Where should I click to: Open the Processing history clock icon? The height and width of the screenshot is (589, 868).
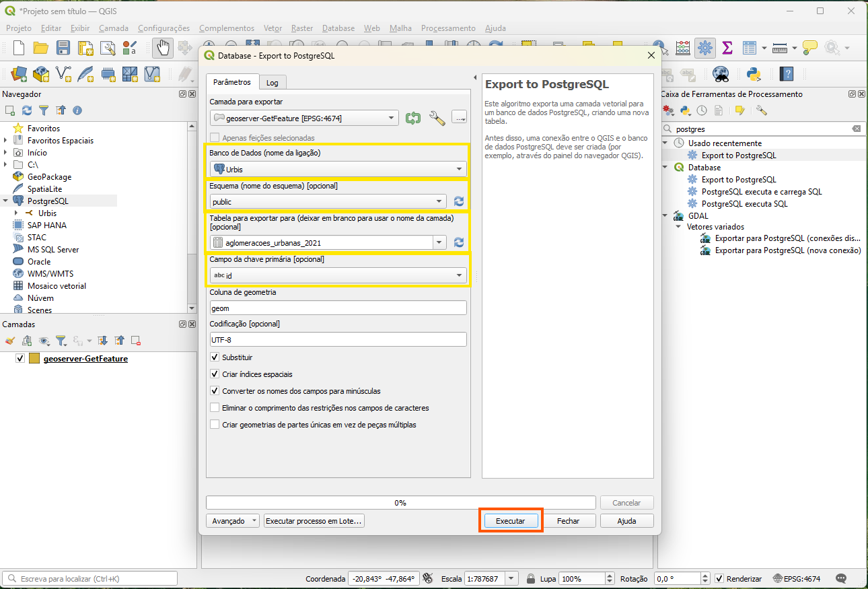point(702,110)
